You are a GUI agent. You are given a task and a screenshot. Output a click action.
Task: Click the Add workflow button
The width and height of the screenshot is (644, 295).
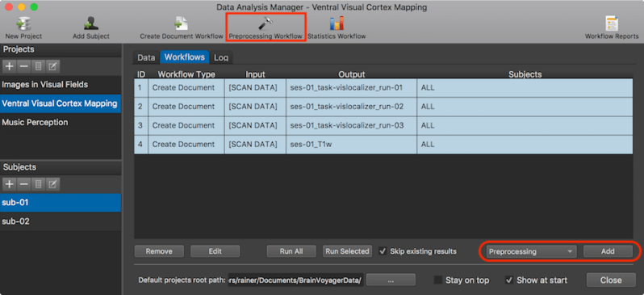[x=608, y=251]
